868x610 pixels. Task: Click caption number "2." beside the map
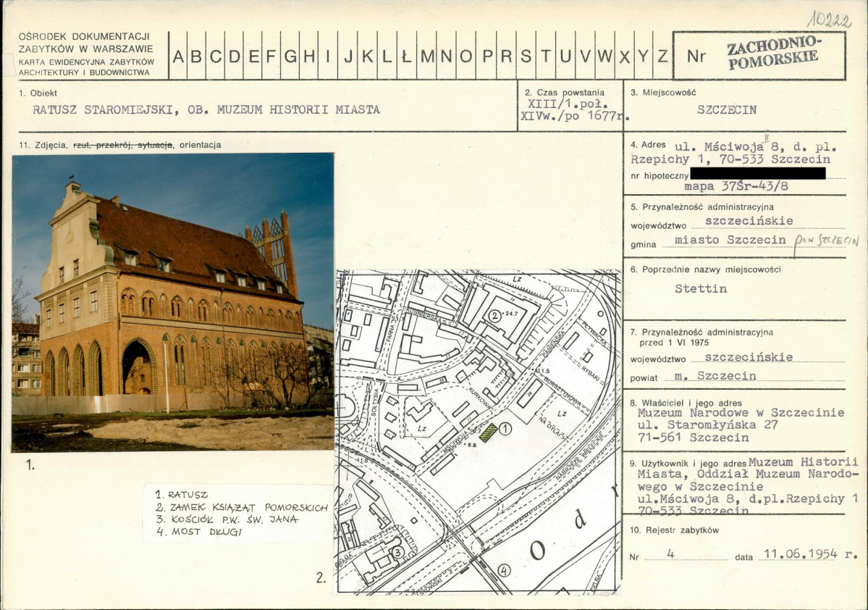(321, 578)
